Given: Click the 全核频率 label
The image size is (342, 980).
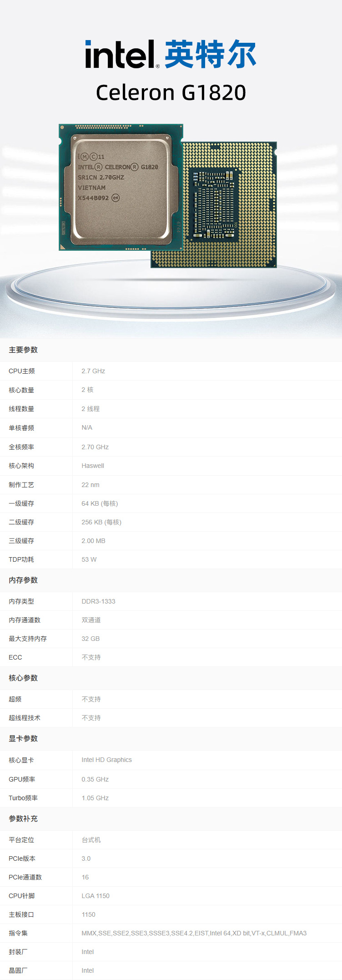Looking at the screenshot, I should [21, 447].
